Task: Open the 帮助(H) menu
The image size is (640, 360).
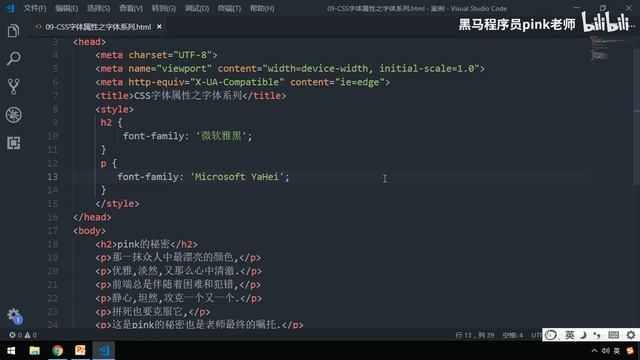Action: [262, 8]
